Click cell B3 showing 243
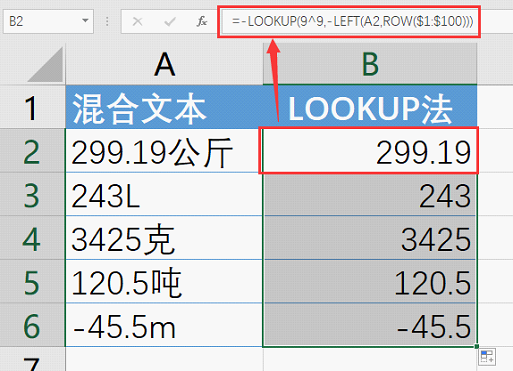The image size is (513, 371). 370,194
